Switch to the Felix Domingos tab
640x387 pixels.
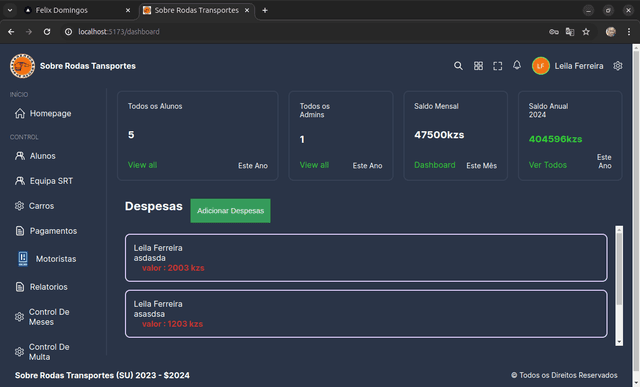pyautogui.click(x=78, y=10)
